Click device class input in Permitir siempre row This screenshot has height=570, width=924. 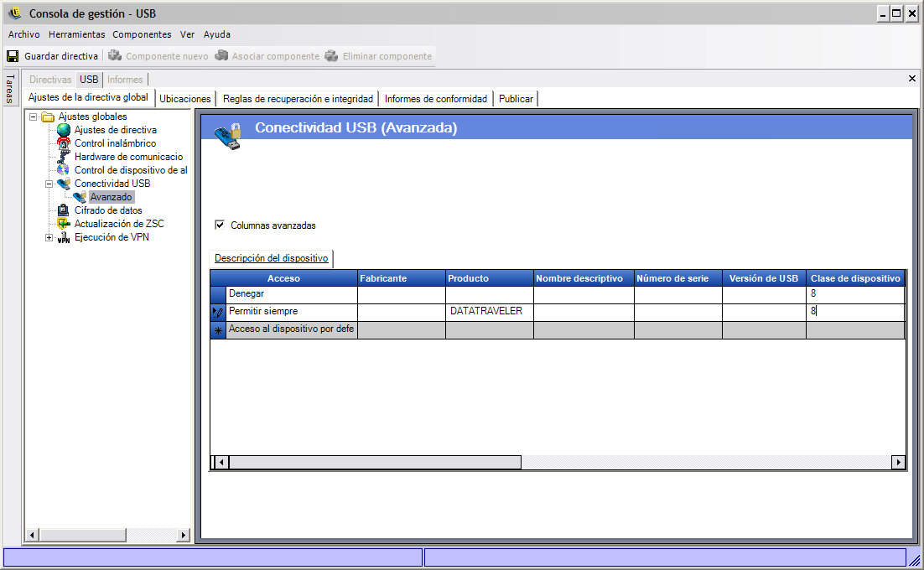coord(855,312)
